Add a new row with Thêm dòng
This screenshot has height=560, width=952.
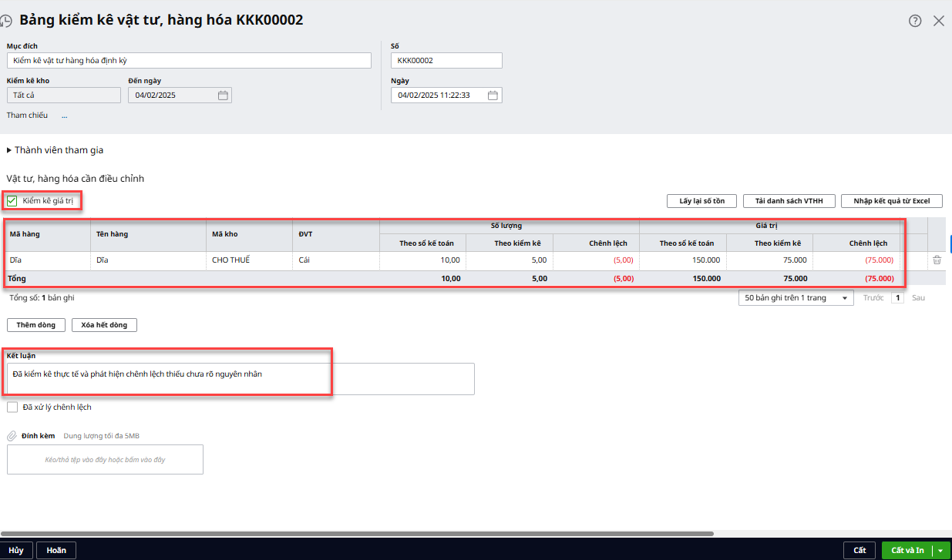coord(36,325)
